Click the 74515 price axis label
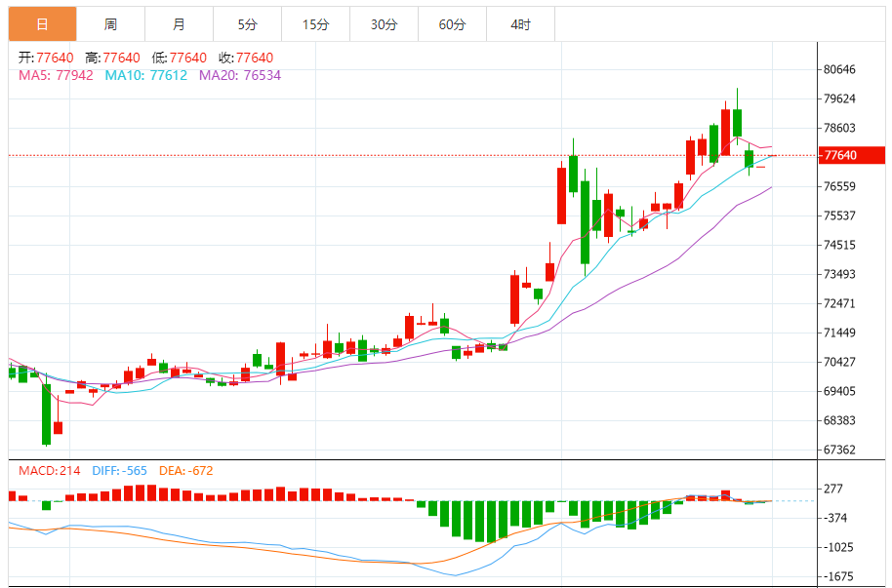892x588 pixels. tap(839, 245)
